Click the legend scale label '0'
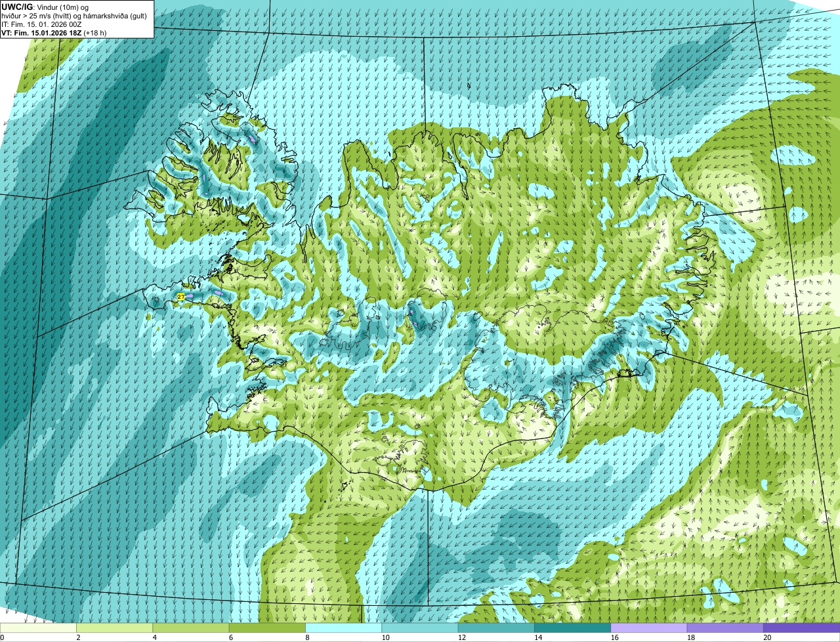The height and width of the screenshot is (642, 840). (2, 637)
